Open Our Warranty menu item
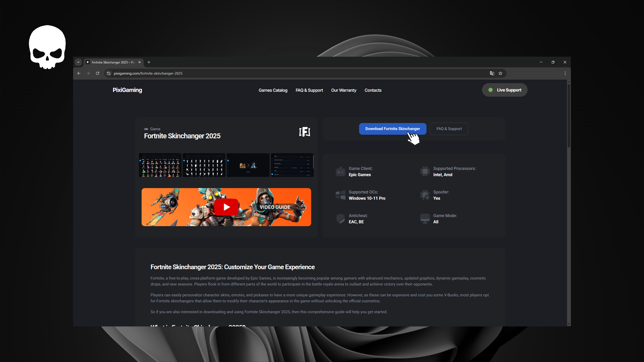 click(x=344, y=90)
